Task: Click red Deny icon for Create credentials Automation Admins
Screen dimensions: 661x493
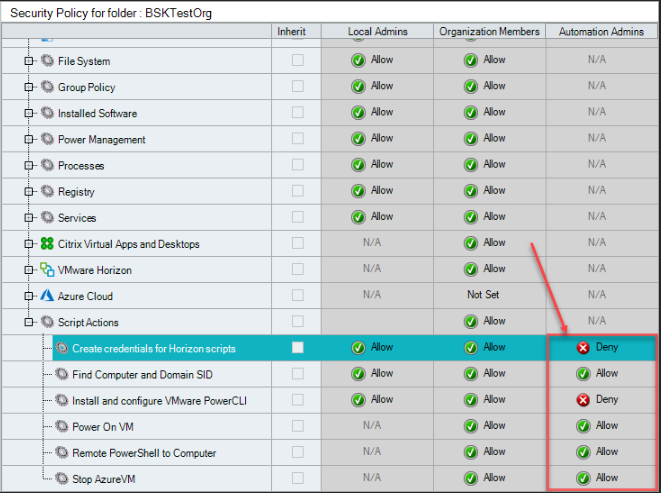Action: (583, 348)
